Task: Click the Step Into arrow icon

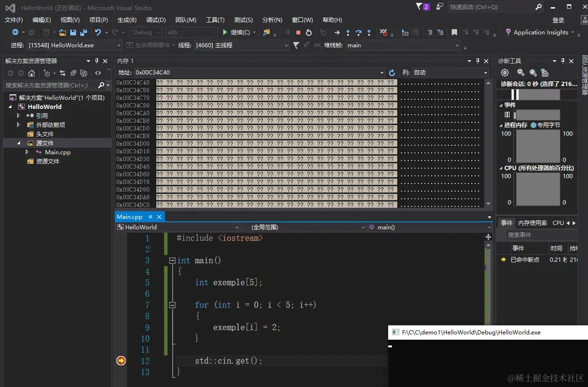Action: (348, 32)
